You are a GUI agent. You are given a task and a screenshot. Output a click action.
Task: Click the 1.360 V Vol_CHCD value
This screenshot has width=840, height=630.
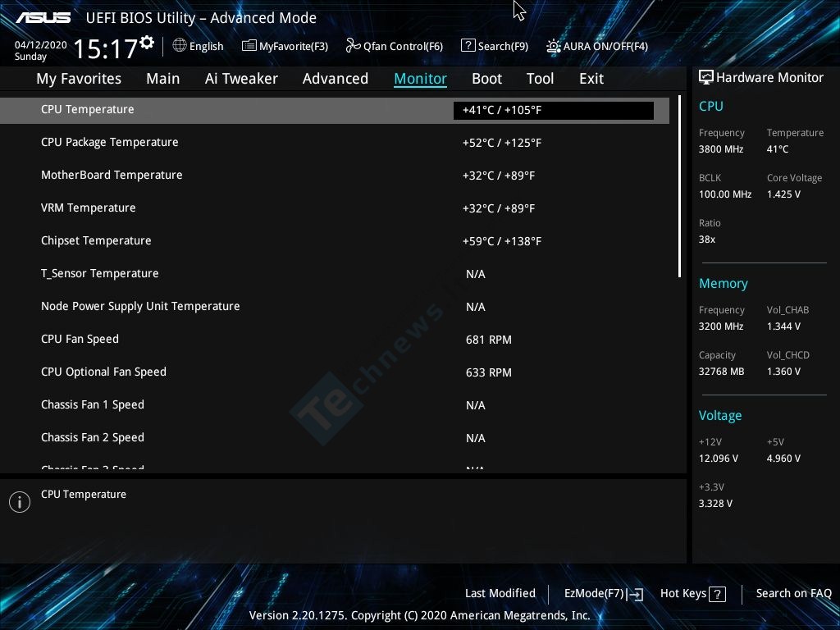(783, 372)
